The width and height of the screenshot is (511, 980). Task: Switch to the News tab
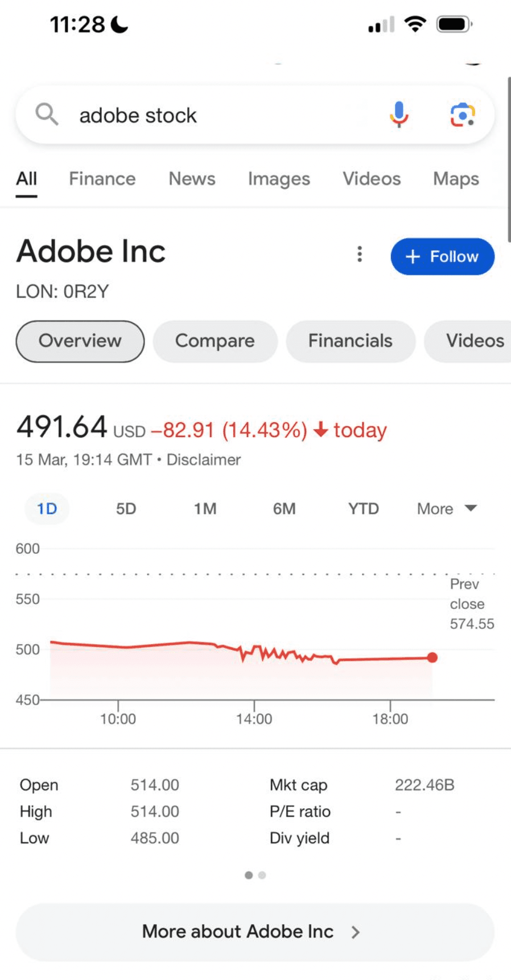pos(192,179)
